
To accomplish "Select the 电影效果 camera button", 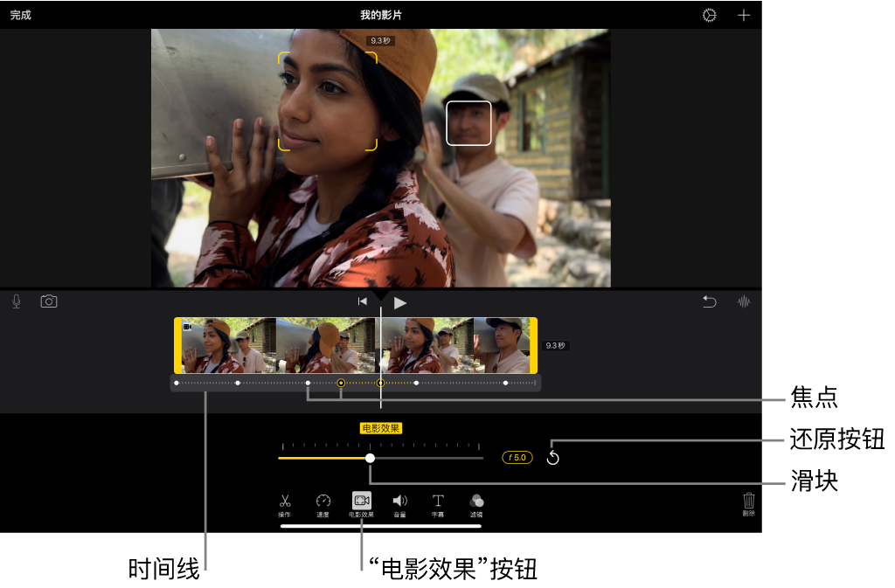I will point(361,505).
